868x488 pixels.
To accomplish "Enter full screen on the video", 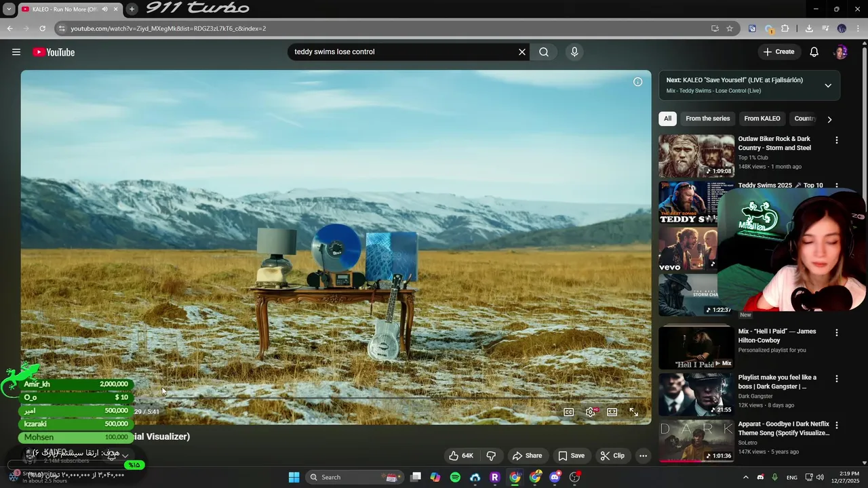I will tap(634, 412).
